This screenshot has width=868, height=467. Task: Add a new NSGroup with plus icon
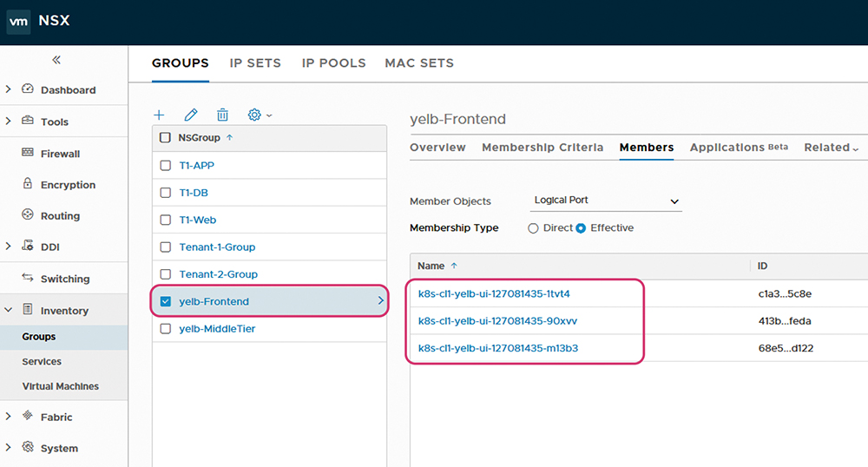click(x=159, y=115)
